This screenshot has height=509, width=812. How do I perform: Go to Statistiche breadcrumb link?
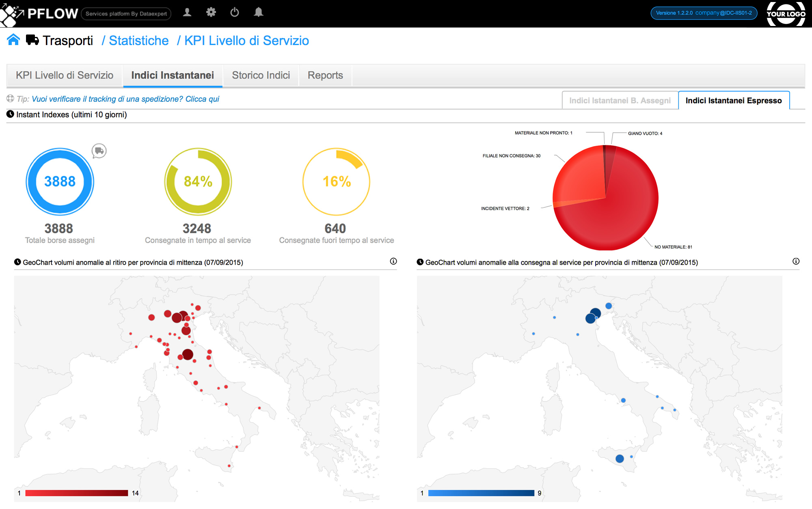tap(138, 41)
